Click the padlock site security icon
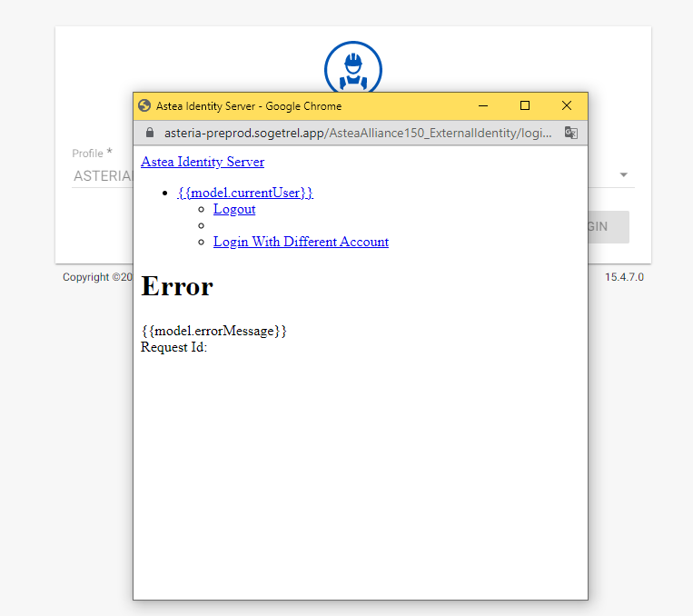Viewport: 693px width, 616px height. pos(150,133)
